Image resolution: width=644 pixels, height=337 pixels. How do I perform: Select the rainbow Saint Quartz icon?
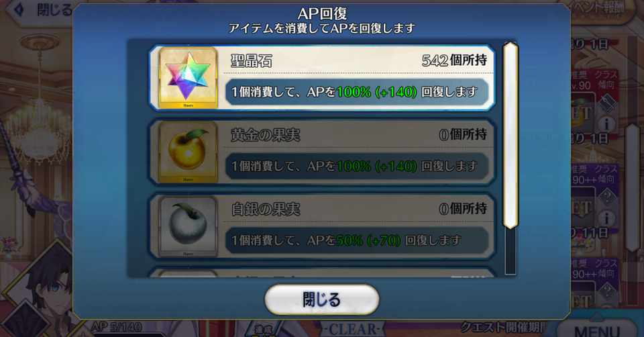point(188,78)
